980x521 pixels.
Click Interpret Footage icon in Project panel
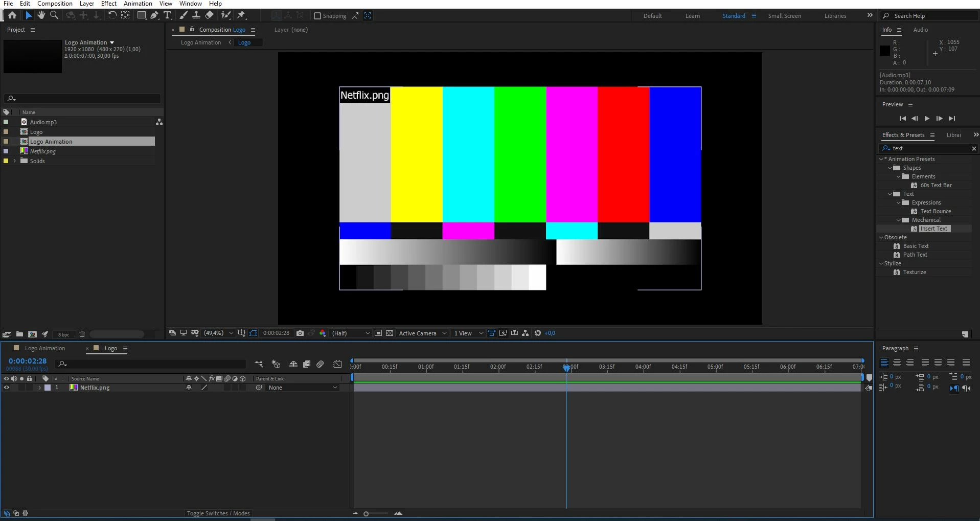click(7, 334)
